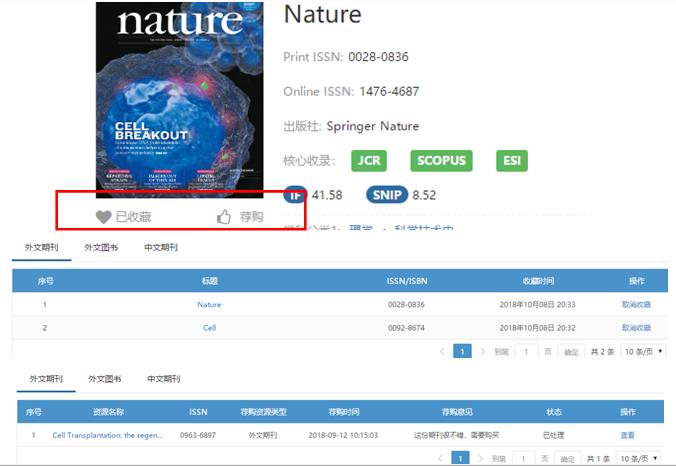676x466 pixels.
Task: Click the 荐购 label
Action: (x=252, y=216)
